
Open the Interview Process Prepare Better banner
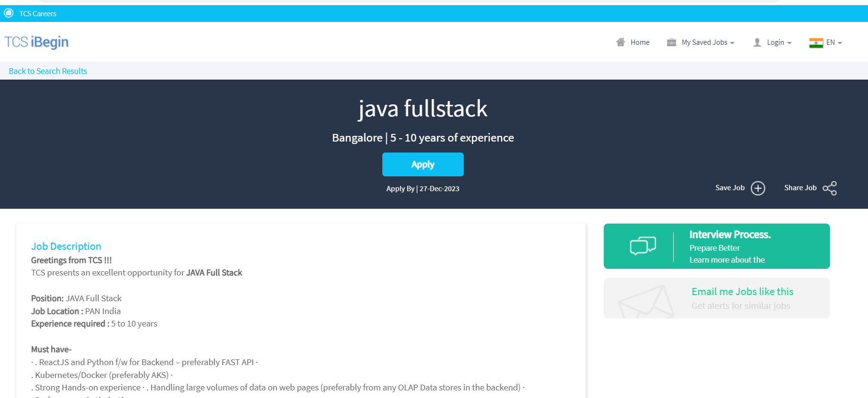click(x=729, y=247)
